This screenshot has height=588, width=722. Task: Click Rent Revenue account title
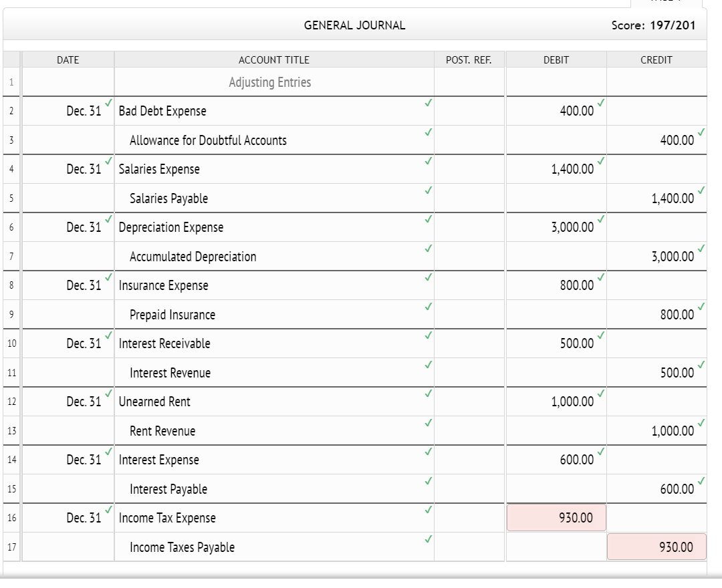coord(162,431)
